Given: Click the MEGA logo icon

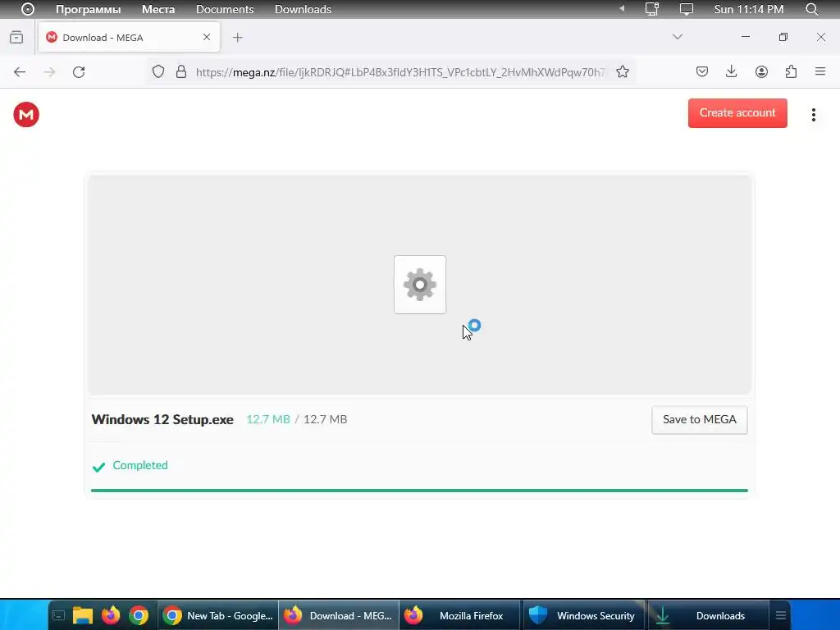Looking at the screenshot, I should coord(26,115).
